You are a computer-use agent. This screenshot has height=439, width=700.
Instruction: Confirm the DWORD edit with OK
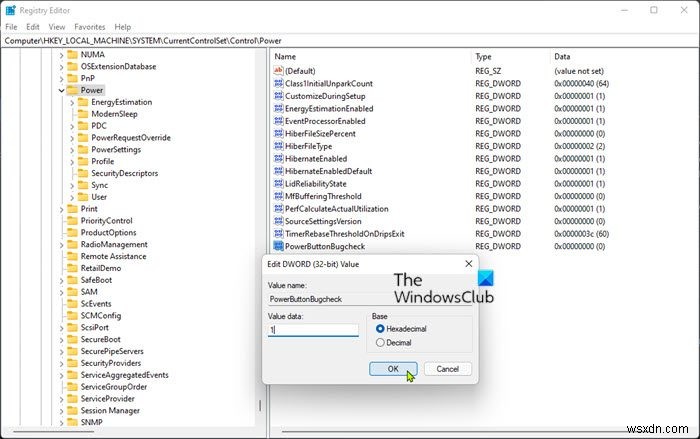pyautogui.click(x=393, y=369)
